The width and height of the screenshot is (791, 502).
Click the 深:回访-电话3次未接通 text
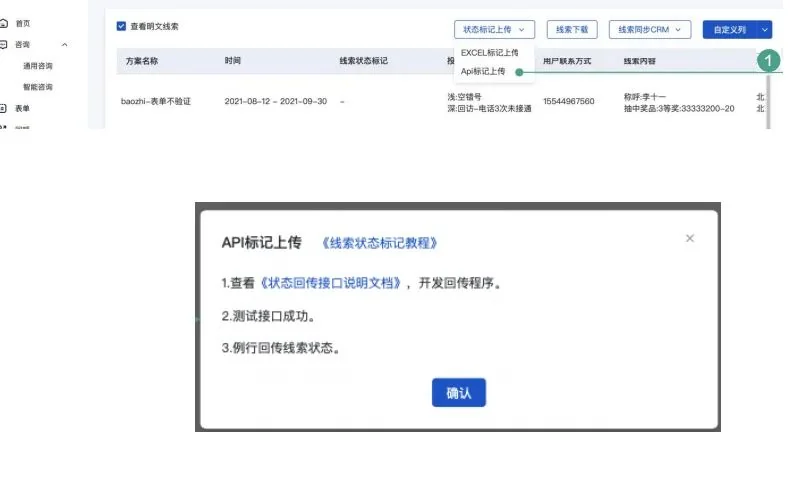click(489, 108)
